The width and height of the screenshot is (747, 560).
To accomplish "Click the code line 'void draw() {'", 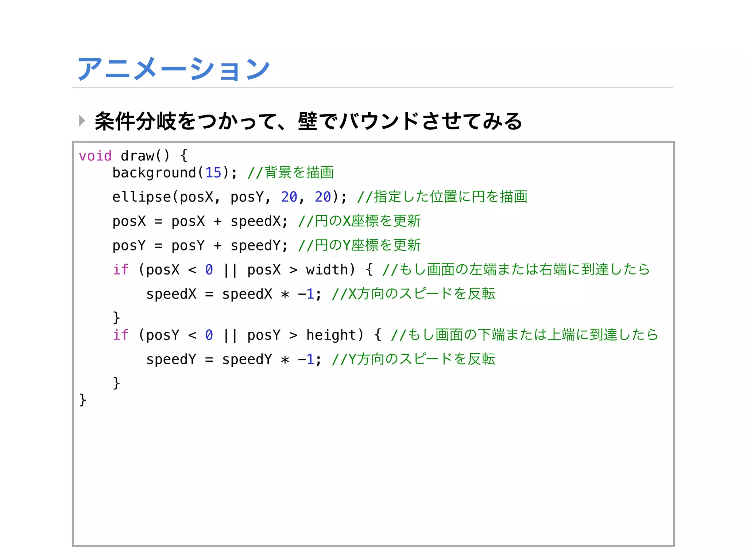I will pos(133,156).
